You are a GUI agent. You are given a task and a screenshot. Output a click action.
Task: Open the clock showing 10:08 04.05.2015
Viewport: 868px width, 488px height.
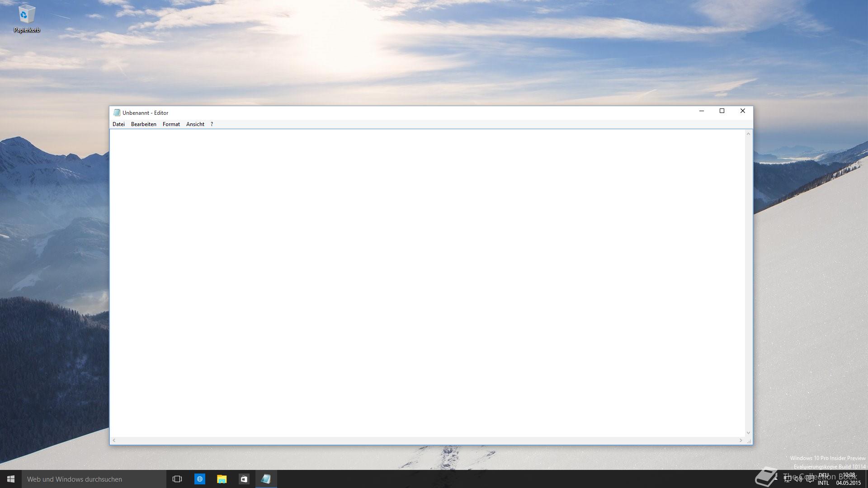coord(849,479)
